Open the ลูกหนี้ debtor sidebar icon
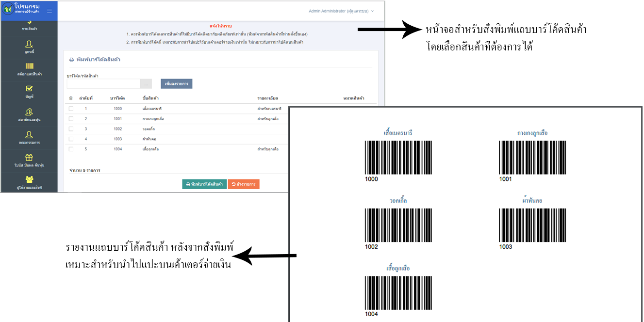 [29, 44]
